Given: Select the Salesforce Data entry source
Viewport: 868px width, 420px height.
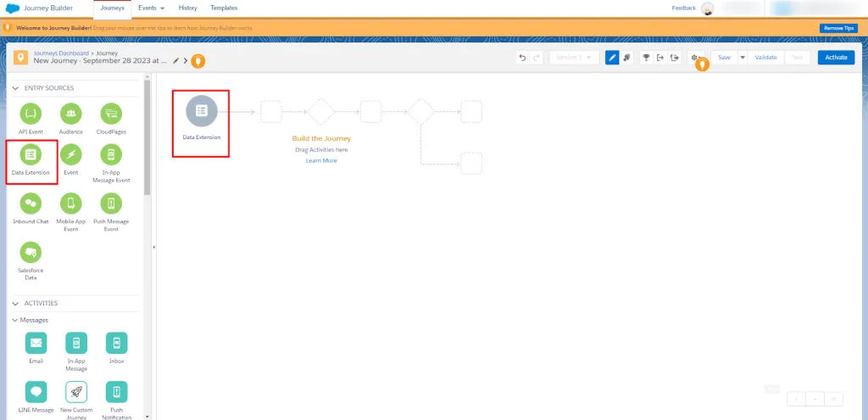Looking at the screenshot, I should tap(31, 252).
